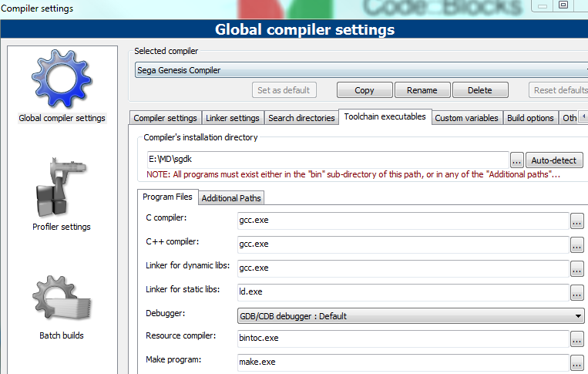Browse for the resource compiler executable
Viewport: 588px width, 374px height.
[576, 339]
